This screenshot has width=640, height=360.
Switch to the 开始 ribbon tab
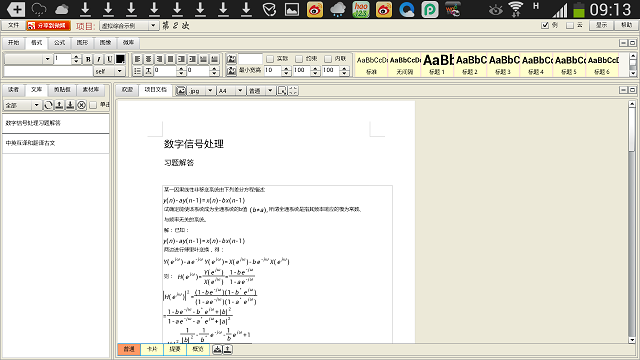click(x=13, y=42)
